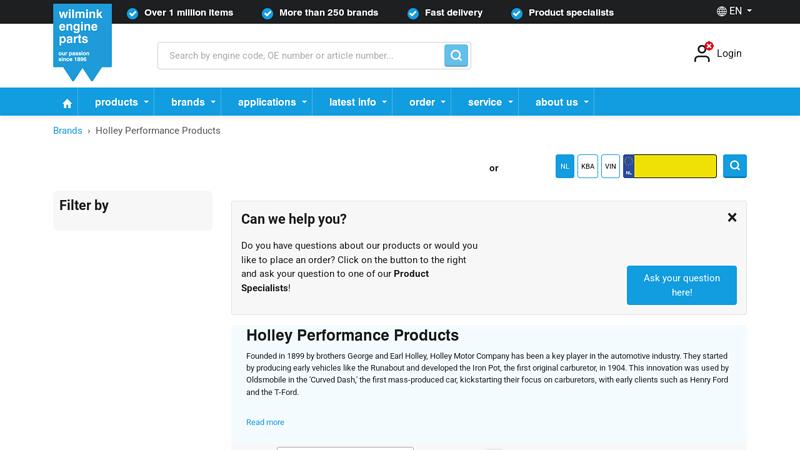
Task: Click the Login user icon
Action: 703,53
